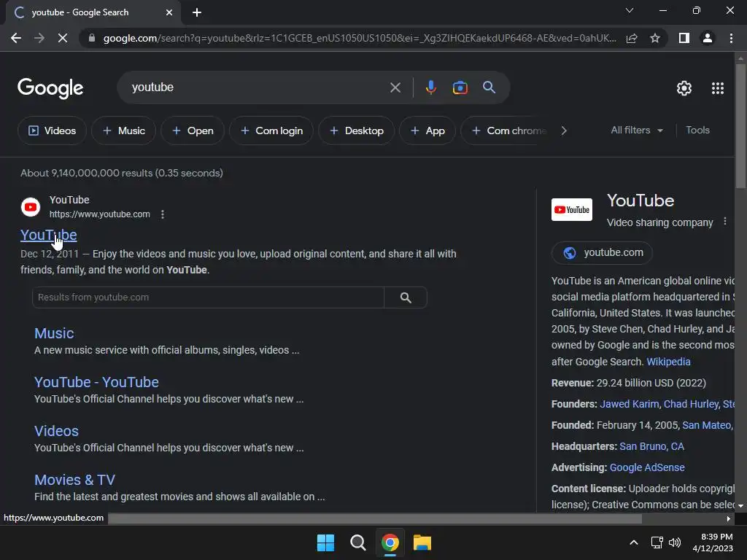
Task: Open Google quick settings gear
Action: tap(684, 88)
